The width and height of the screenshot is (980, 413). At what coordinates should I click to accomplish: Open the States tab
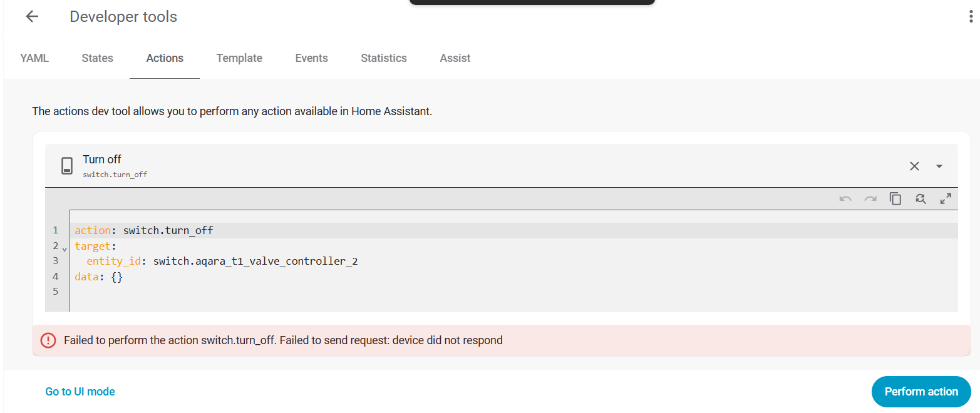coord(97,58)
